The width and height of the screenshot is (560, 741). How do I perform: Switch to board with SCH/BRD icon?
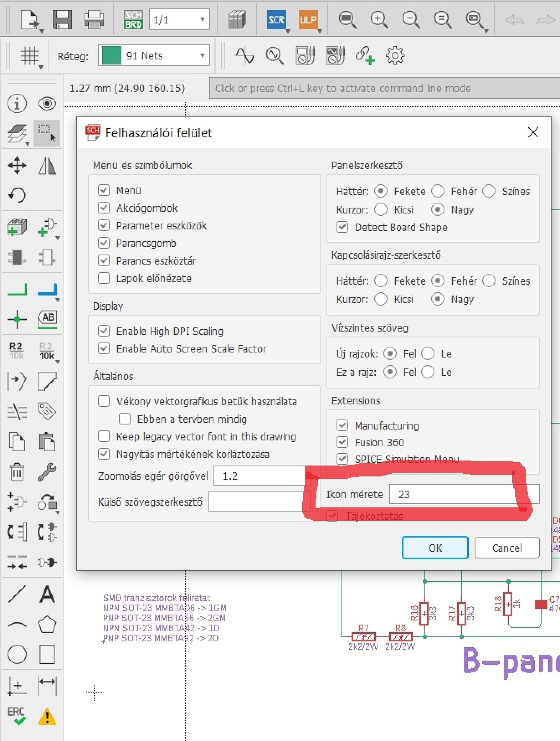point(133,19)
